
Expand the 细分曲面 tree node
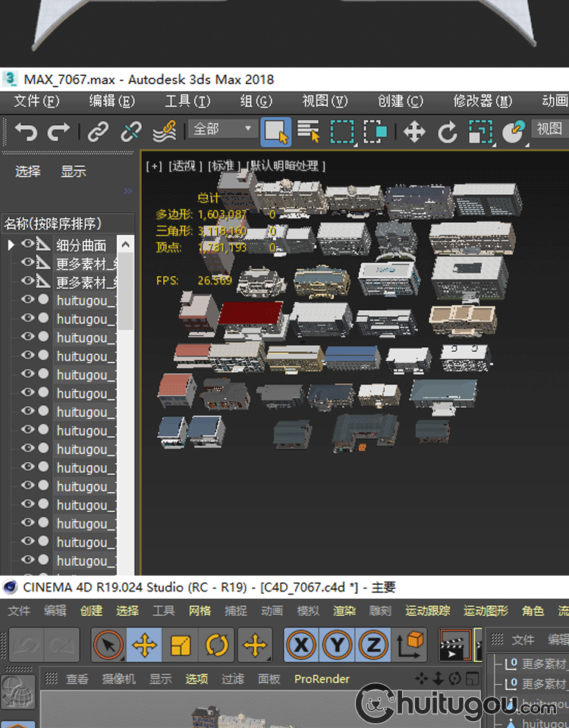point(10,245)
